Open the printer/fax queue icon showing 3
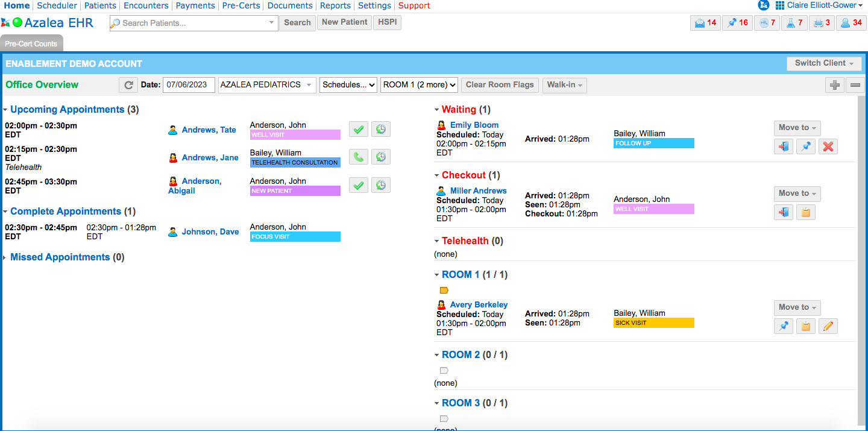Viewport: 868px width, 431px height. 822,23
